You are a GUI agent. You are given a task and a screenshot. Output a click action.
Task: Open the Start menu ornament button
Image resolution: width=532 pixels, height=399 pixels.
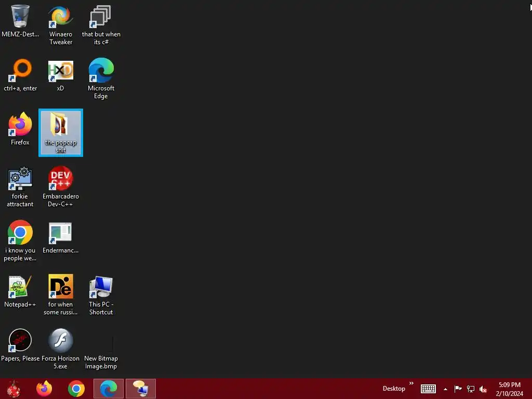14,389
